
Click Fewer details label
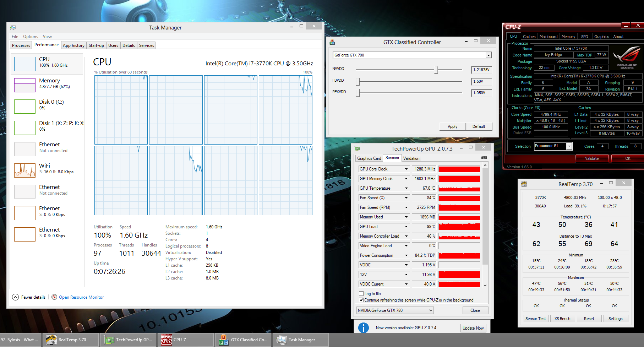click(x=33, y=297)
